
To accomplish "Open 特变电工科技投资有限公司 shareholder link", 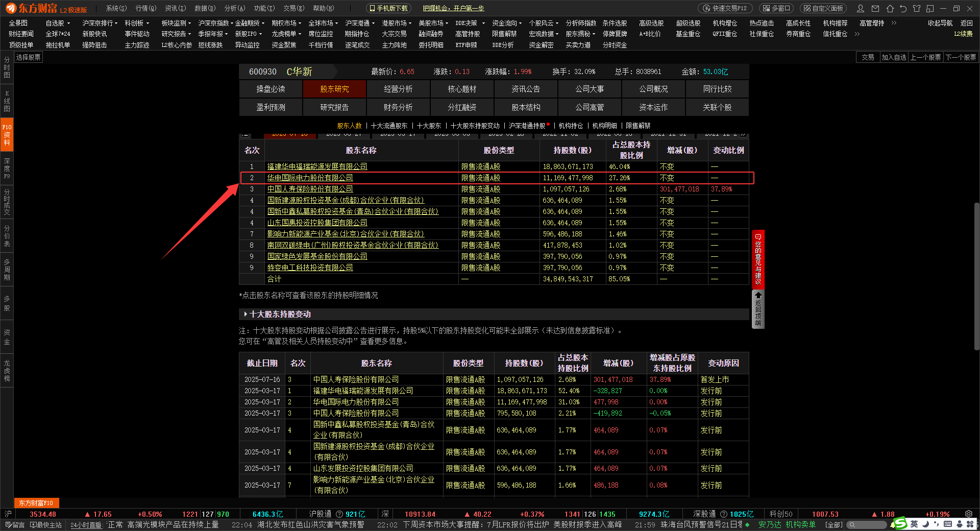I will pyautogui.click(x=310, y=268).
